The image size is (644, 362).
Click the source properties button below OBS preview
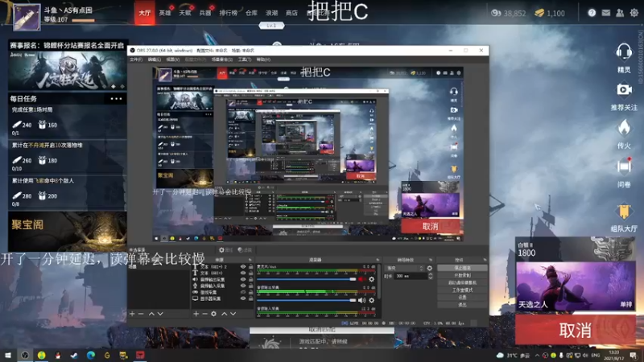(x=225, y=249)
